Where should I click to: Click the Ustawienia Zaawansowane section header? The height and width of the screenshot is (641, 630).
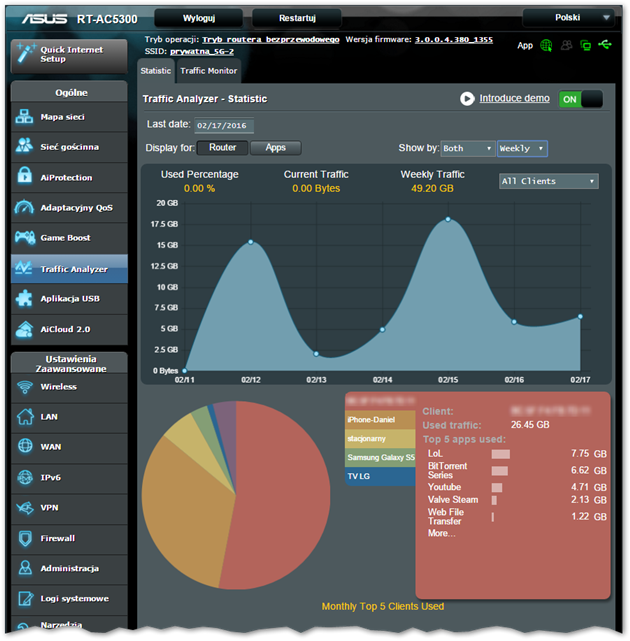[71, 363]
